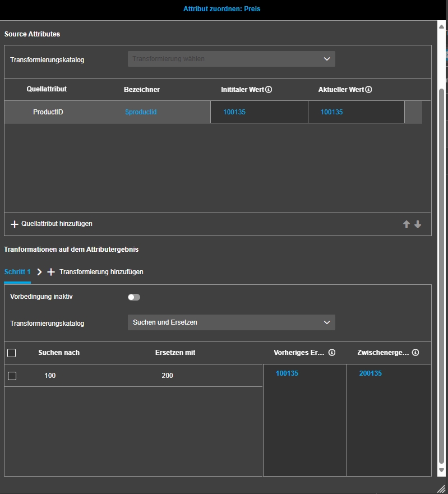Open the Suchen und Ersetzen dropdown
The height and width of the screenshot is (494, 448).
tap(231, 322)
